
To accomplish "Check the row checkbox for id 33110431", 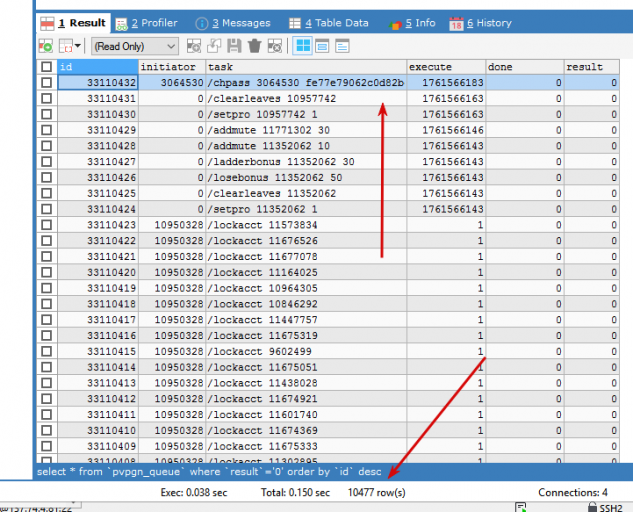I will [x=46, y=98].
